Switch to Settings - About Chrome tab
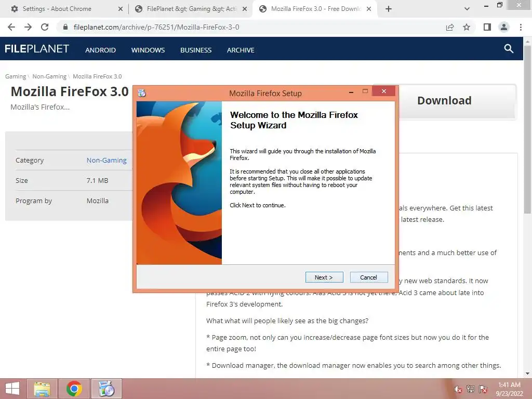The height and width of the screenshot is (399, 532). pyautogui.click(x=57, y=9)
